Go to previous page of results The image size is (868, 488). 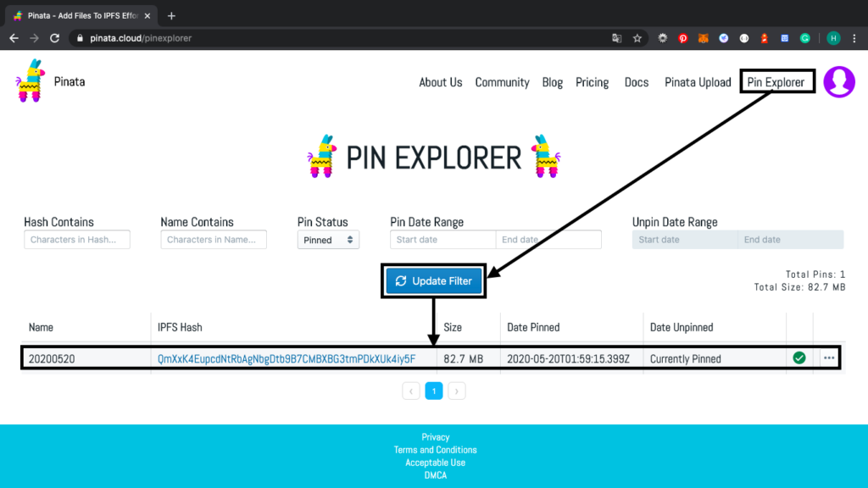[x=411, y=391]
